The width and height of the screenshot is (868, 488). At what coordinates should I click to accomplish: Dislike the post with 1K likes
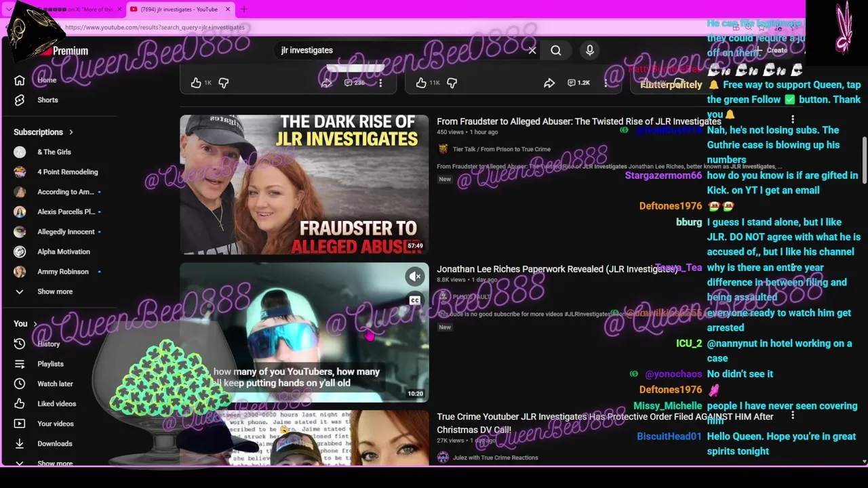point(224,83)
